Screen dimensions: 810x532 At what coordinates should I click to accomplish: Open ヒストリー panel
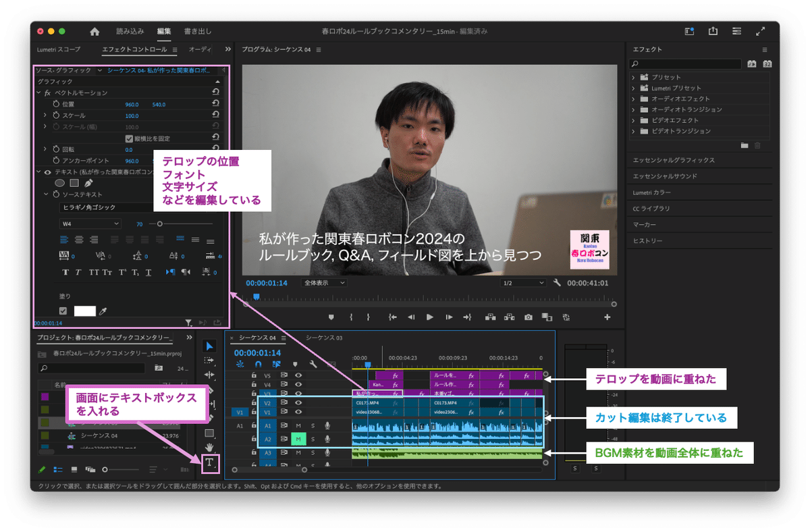[x=647, y=241]
